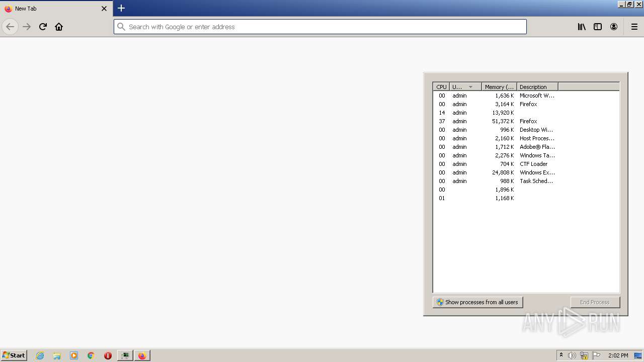Select the Adobe® Fla... process row

coord(526,147)
